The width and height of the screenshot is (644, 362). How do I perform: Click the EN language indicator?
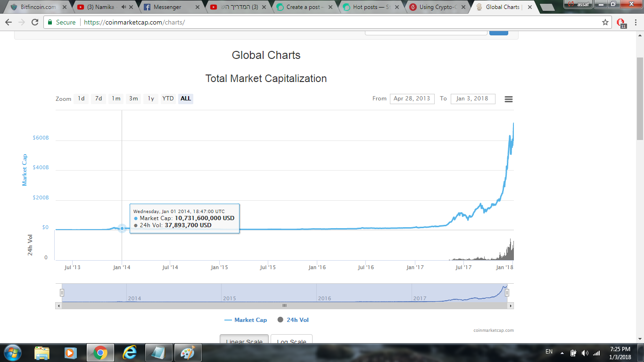549,352
